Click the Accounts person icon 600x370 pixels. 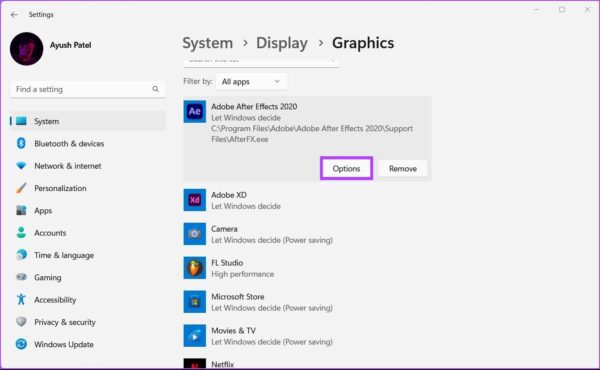pos(21,232)
